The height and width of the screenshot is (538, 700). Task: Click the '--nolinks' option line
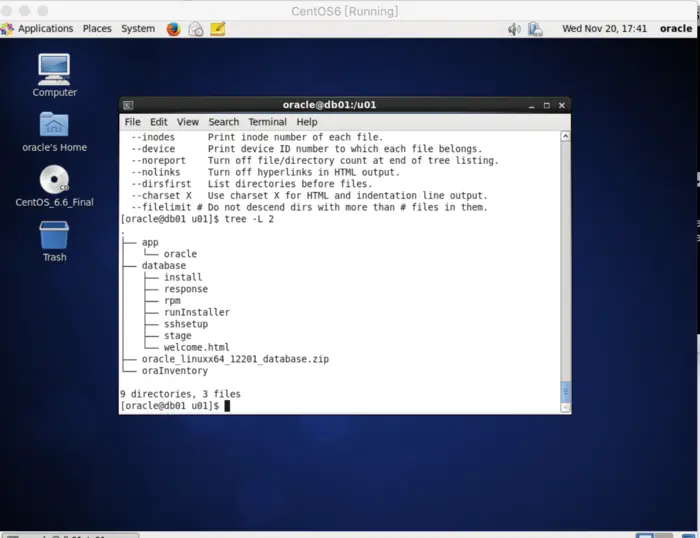click(x=266, y=172)
